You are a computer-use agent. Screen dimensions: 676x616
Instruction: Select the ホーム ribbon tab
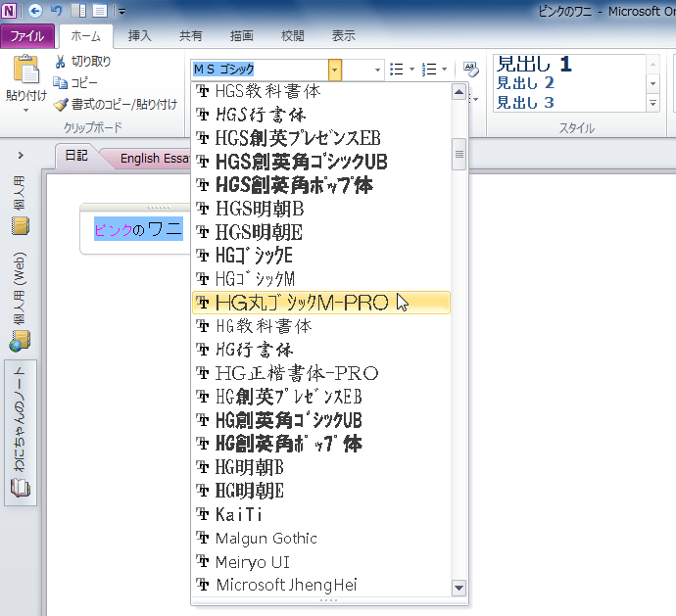click(x=86, y=36)
